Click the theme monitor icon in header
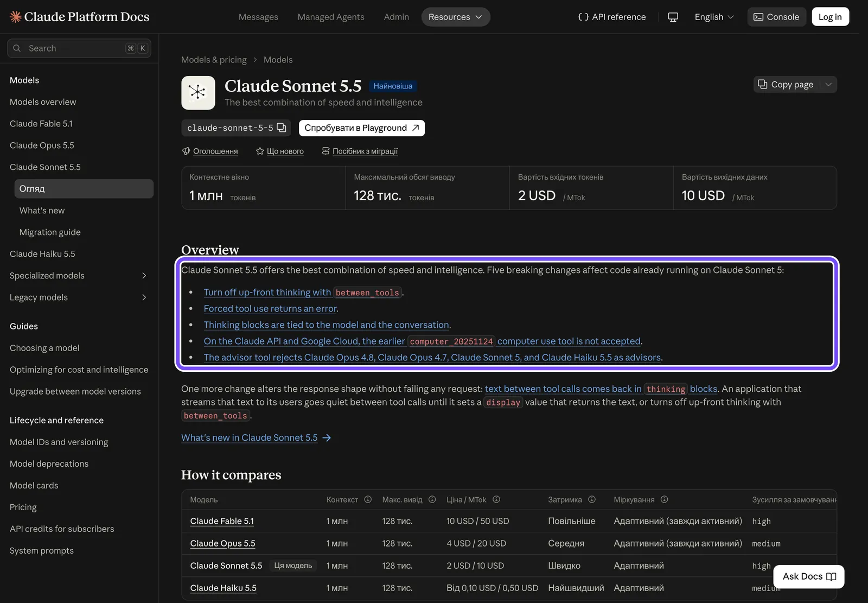868x603 pixels. point(673,17)
